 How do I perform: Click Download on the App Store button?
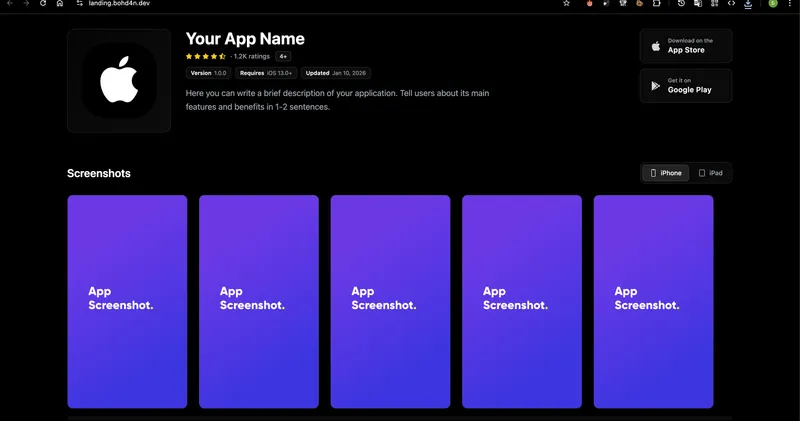(x=686, y=46)
